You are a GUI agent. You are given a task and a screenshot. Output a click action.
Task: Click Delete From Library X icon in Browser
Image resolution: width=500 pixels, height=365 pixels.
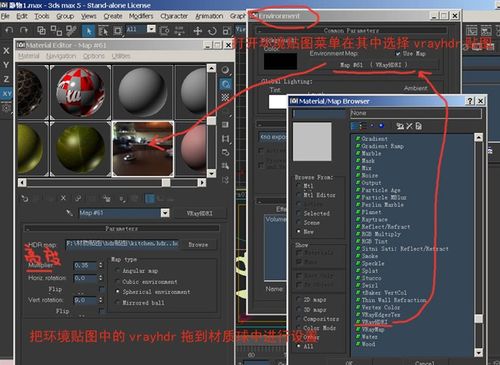tap(409, 126)
